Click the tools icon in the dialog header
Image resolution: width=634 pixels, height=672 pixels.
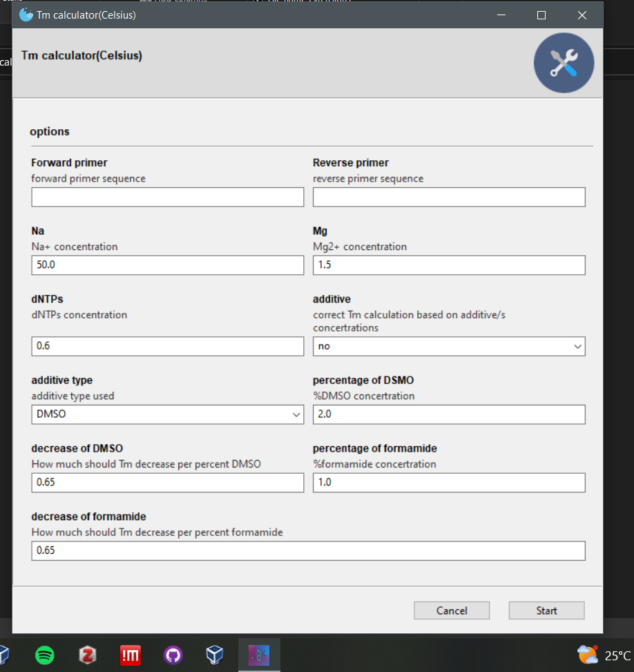(564, 62)
